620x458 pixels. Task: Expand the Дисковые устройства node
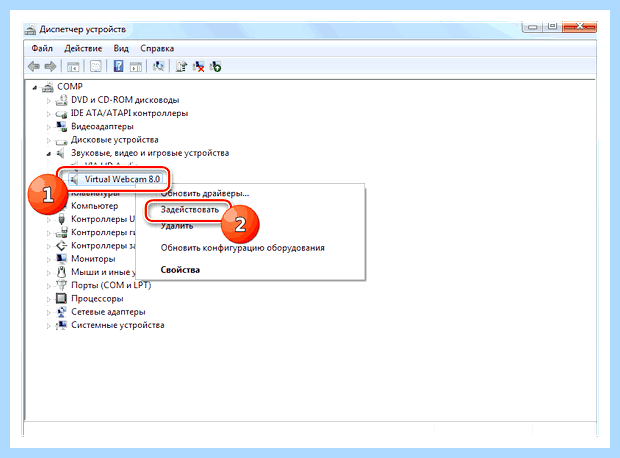pos(49,140)
